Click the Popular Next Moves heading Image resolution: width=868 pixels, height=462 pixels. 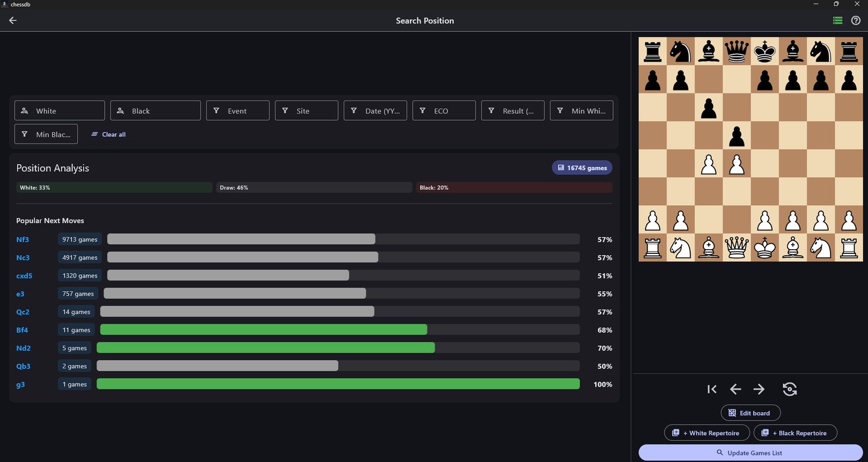point(50,221)
